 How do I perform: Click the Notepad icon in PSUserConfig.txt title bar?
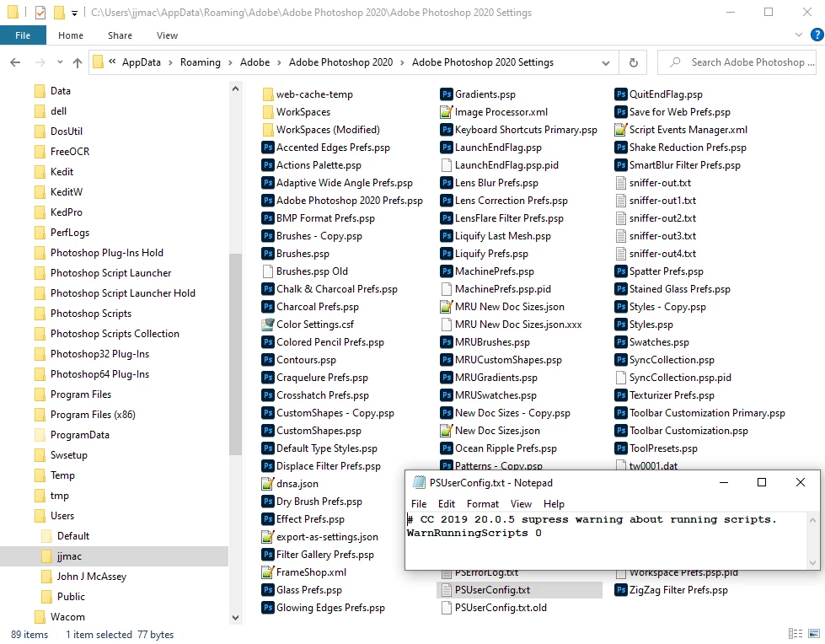(x=420, y=482)
